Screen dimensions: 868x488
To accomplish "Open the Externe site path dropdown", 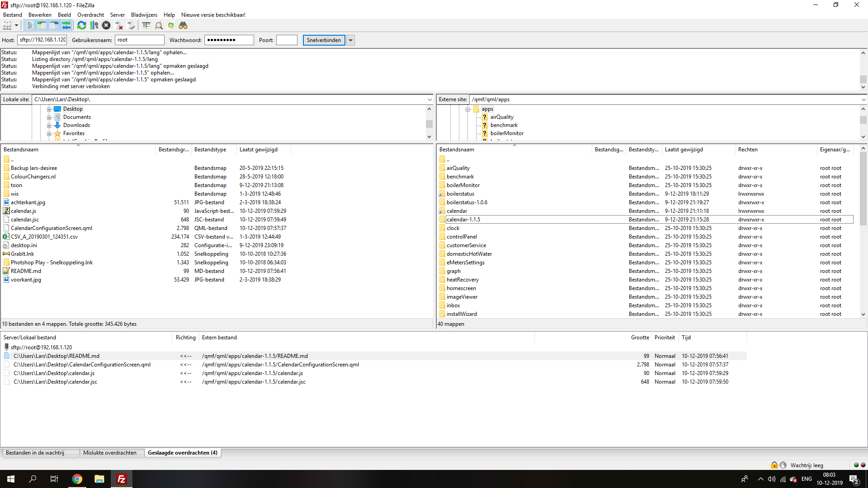I will (x=863, y=99).
